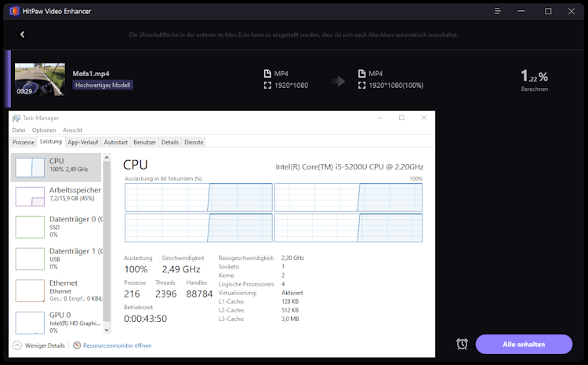Select Arbeitsspeicher in the performance sidebar
Viewport: 588px width, 365px height.
pos(56,195)
